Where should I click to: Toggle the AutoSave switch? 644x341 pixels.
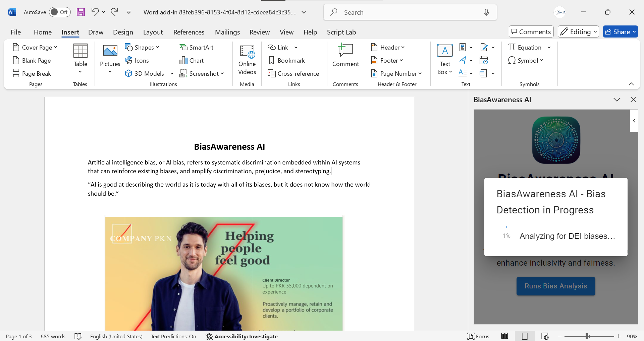pyautogui.click(x=59, y=12)
